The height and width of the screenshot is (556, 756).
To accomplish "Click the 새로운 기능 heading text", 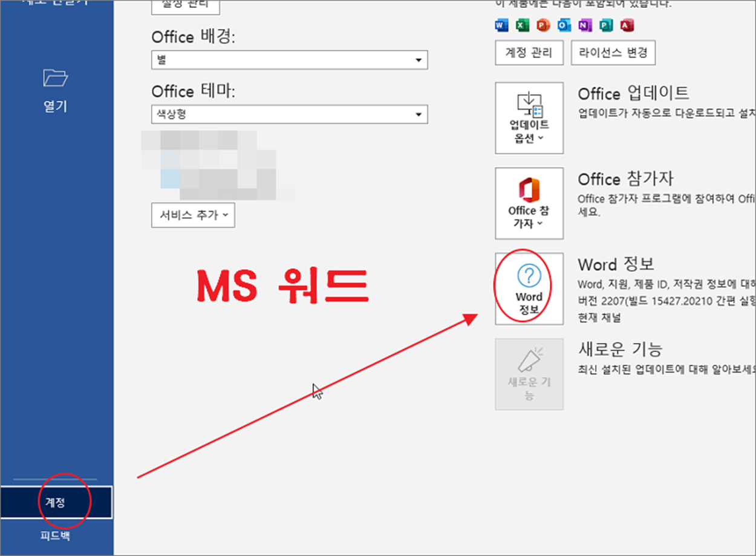I will point(621,349).
